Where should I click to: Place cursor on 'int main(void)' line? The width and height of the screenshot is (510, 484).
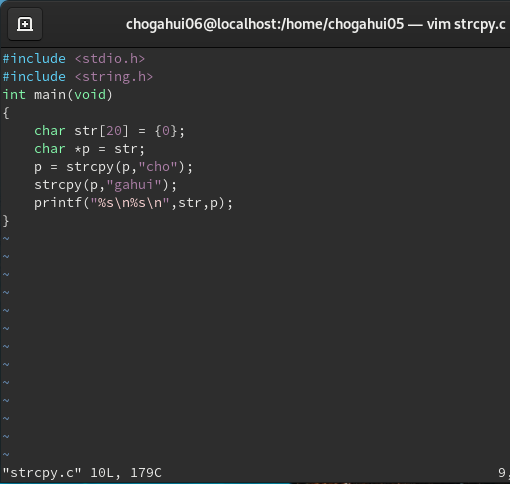pos(58,95)
